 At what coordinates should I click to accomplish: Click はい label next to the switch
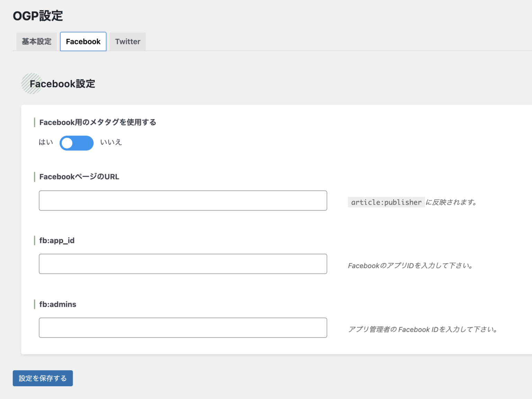(45, 142)
